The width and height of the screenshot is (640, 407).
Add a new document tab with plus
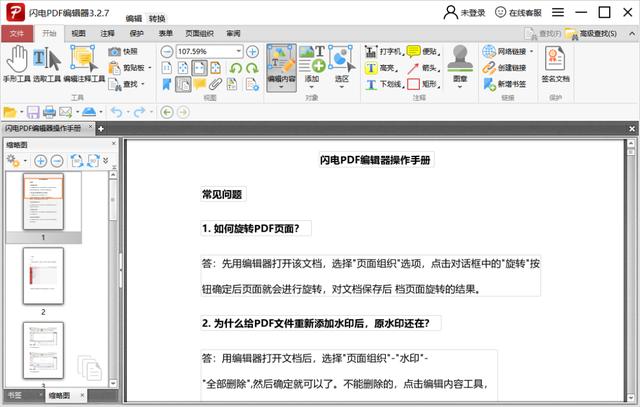coord(101,129)
